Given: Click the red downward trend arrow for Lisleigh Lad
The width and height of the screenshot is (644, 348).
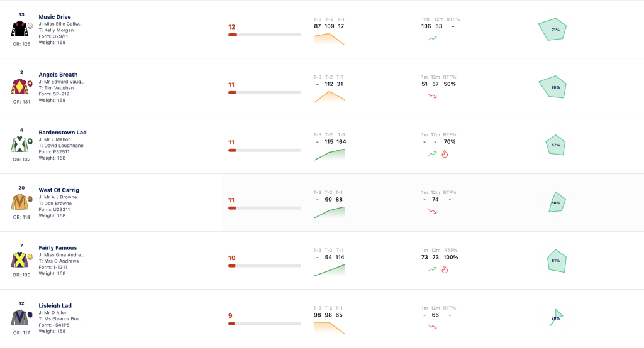Looking at the screenshot, I should [433, 327].
